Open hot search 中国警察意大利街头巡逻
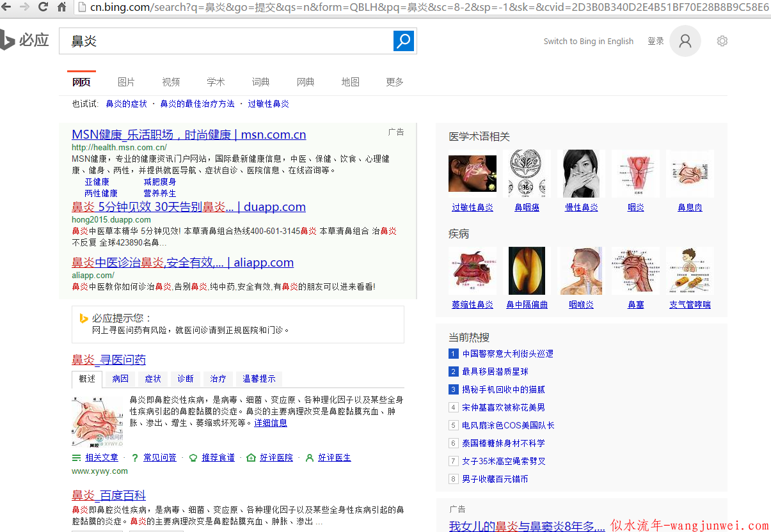This screenshot has width=771, height=532. (508, 354)
